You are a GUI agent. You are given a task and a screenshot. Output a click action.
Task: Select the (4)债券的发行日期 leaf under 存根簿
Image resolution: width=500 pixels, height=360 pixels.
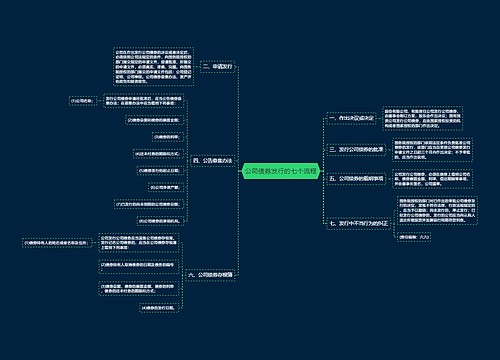click(x=158, y=308)
